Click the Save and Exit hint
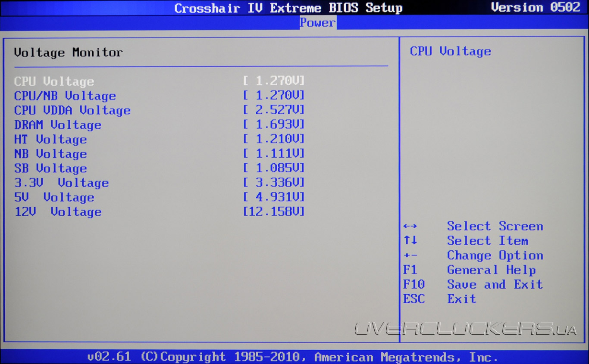The height and width of the screenshot is (364, 589). (495, 284)
